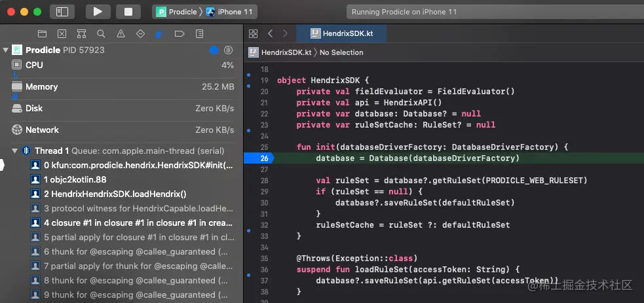Select the CPU gauge row

pos(122,65)
